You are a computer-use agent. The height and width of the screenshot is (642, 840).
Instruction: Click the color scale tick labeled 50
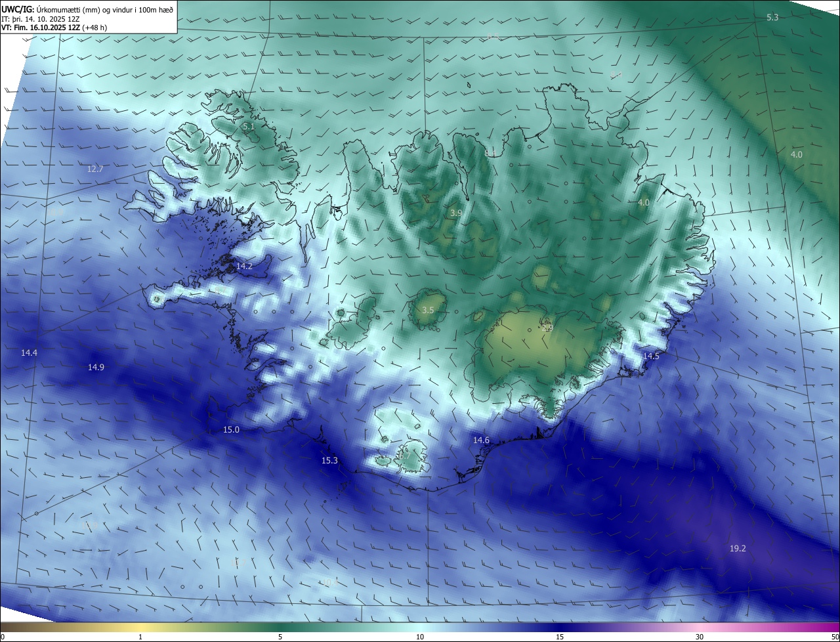(x=835, y=637)
